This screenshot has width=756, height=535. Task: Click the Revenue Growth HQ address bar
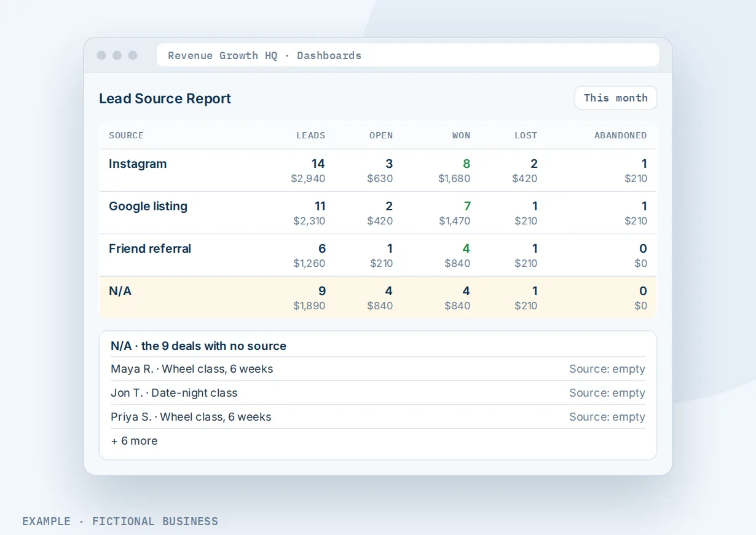point(408,55)
